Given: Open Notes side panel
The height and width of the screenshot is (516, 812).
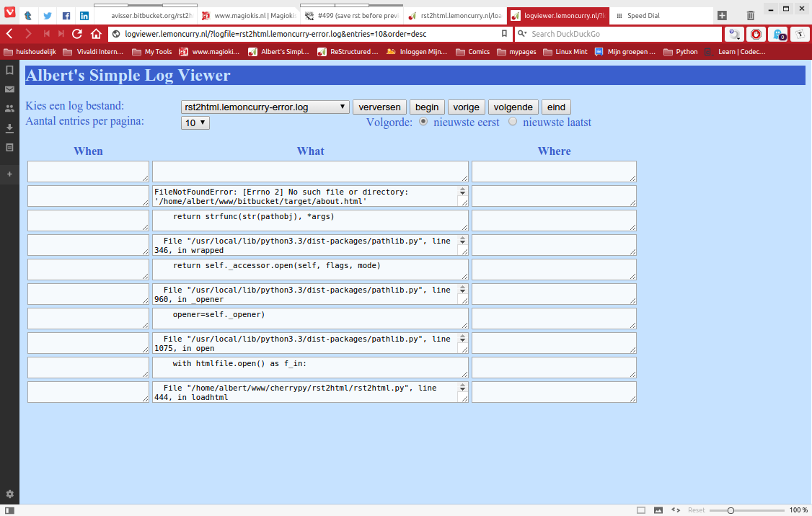Looking at the screenshot, I should (x=9, y=148).
